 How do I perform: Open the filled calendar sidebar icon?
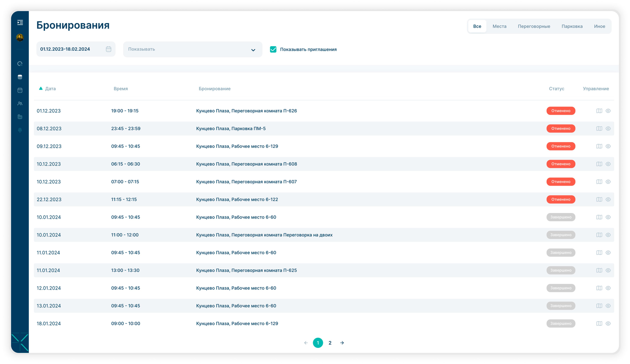(20, 77)
